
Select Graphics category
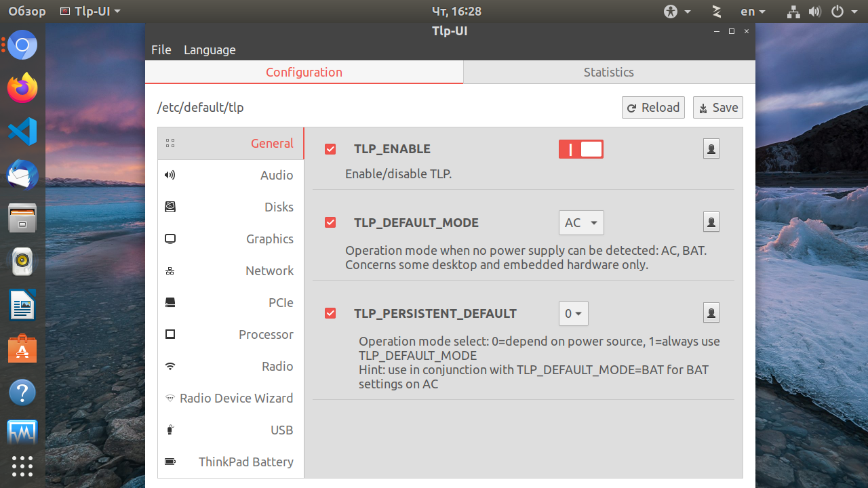(x=231, y=239)
